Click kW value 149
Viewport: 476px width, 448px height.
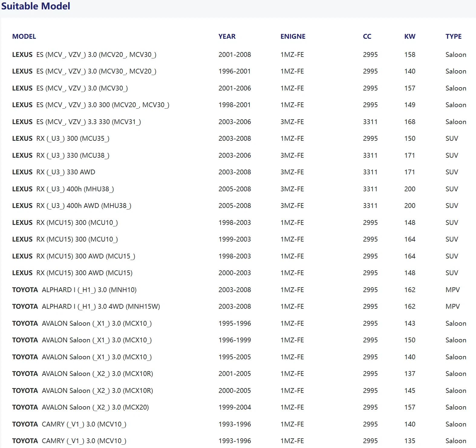point(410,105)
